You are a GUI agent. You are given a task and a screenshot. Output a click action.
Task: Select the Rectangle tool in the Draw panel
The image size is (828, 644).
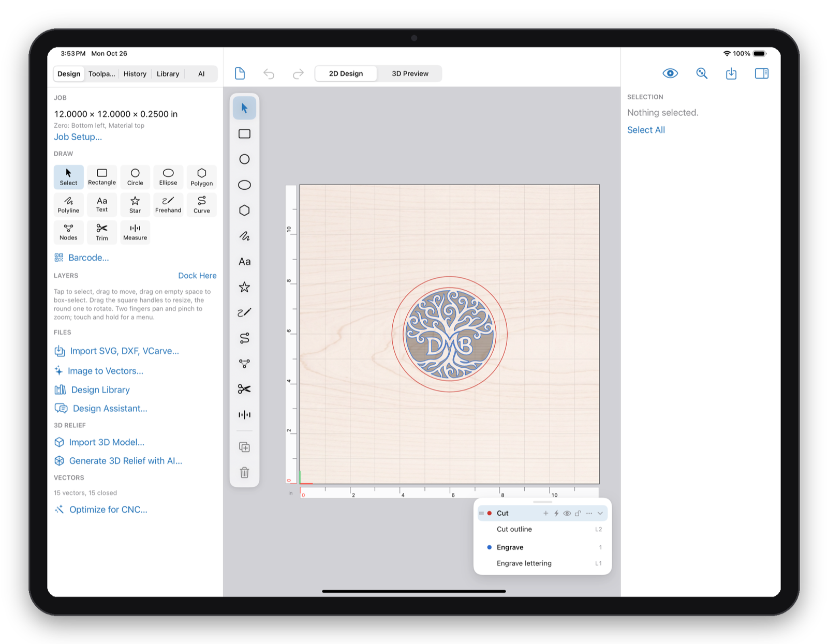click(102, 177)
